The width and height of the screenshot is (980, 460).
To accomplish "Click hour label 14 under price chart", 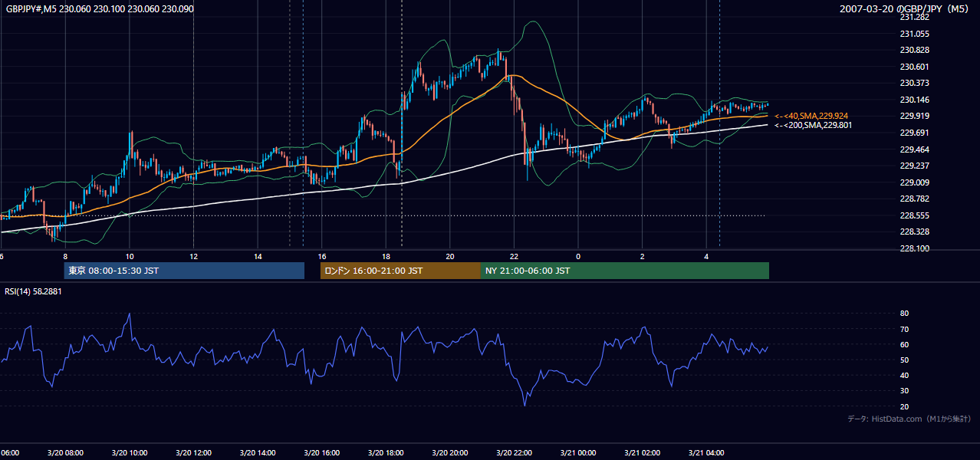I will (x=258, y=257).
